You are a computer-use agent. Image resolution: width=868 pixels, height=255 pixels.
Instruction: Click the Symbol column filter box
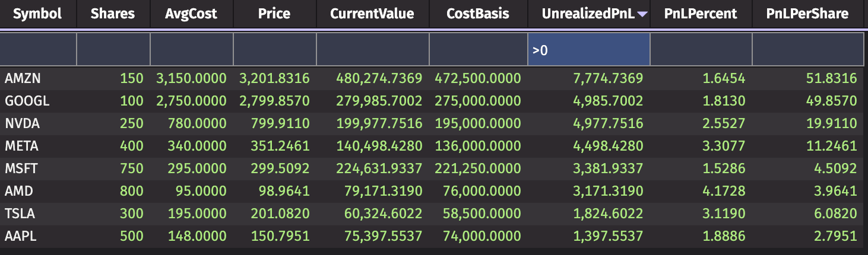pos(38,50)
